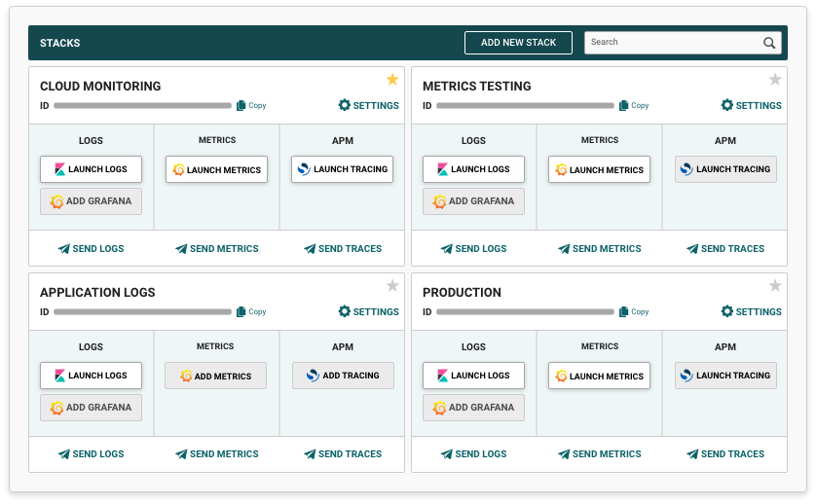
Task: Click the STACKS header title
Action: click(x=59, y=43)
